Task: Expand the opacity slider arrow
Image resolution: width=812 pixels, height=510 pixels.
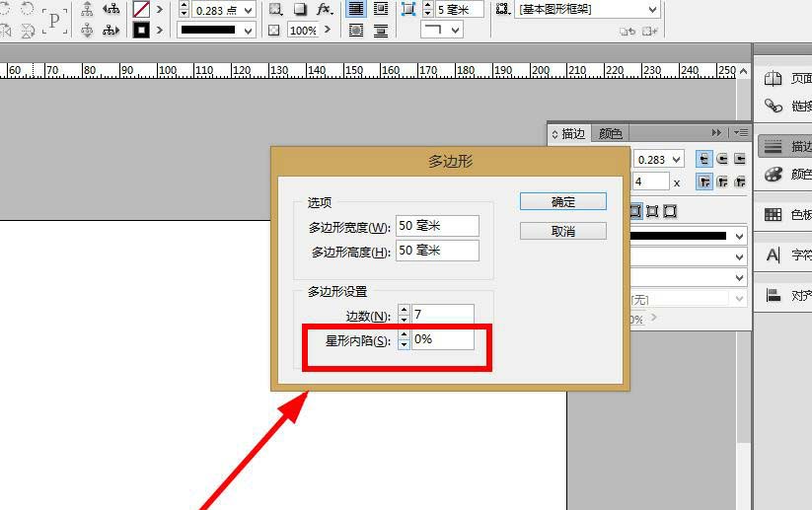Action: [x=328, y=30]
